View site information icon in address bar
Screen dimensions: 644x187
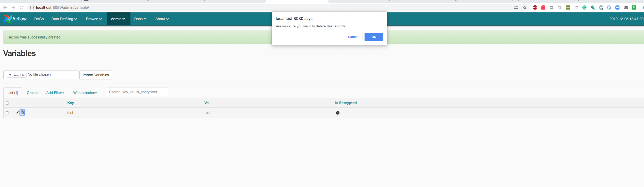pos(32,7)
